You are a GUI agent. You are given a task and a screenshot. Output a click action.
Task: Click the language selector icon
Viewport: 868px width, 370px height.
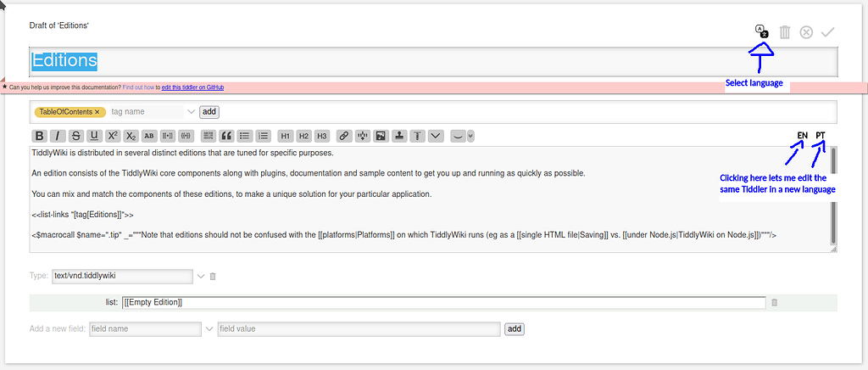761,32
